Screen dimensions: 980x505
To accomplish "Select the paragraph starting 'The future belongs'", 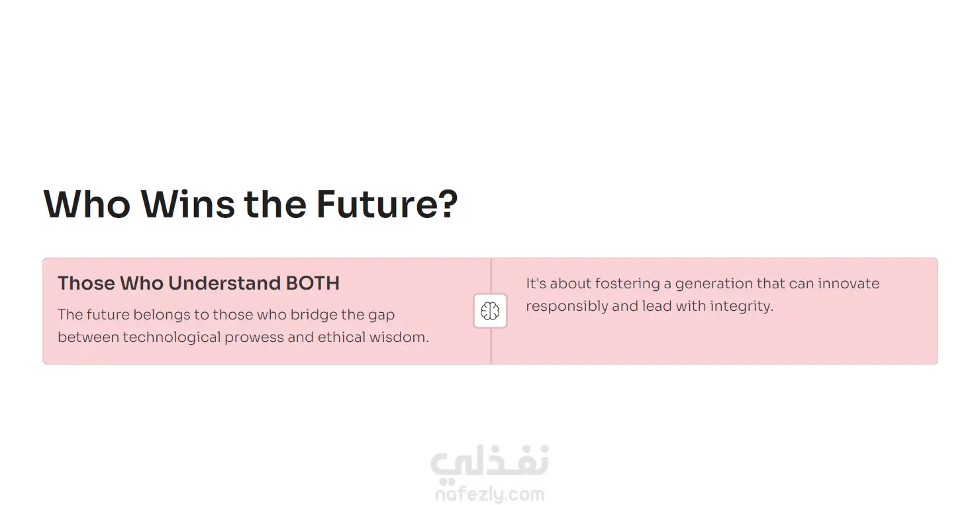I will tap(243, 325).
